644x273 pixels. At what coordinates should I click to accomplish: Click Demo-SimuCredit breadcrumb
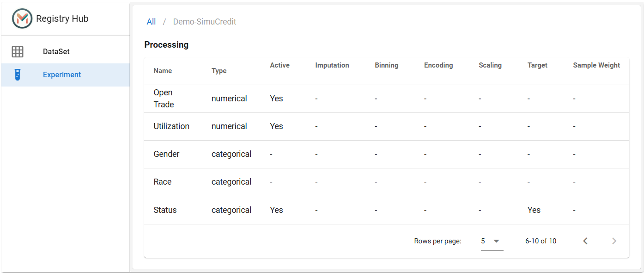point(205,22)
